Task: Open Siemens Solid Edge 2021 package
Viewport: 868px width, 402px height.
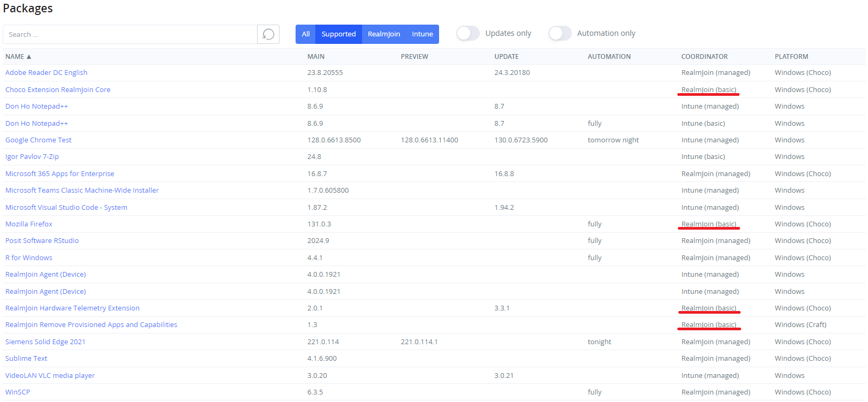Action: click(46, 342)
